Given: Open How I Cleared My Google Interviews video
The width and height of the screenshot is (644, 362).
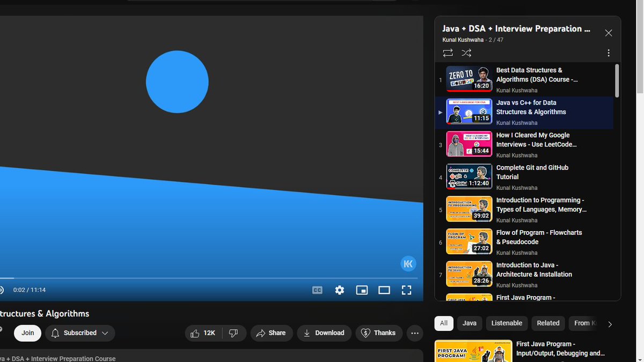Looking at the screenshot, I should click(536, 140).
